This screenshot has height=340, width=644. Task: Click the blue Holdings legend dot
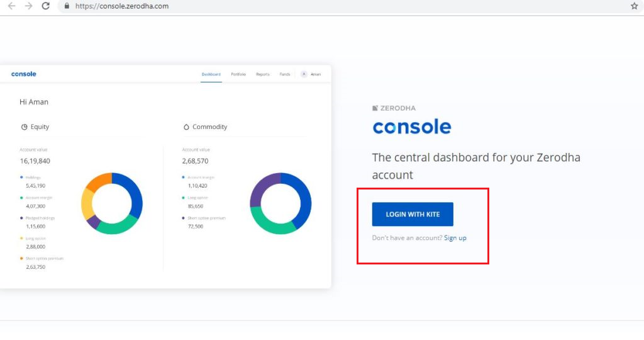(x=21, y=177)
